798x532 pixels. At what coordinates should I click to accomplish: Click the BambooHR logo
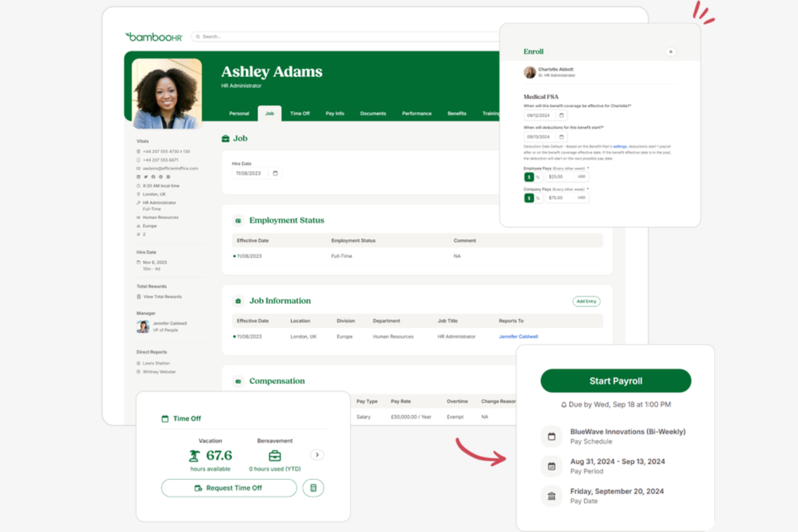point(154,37)
